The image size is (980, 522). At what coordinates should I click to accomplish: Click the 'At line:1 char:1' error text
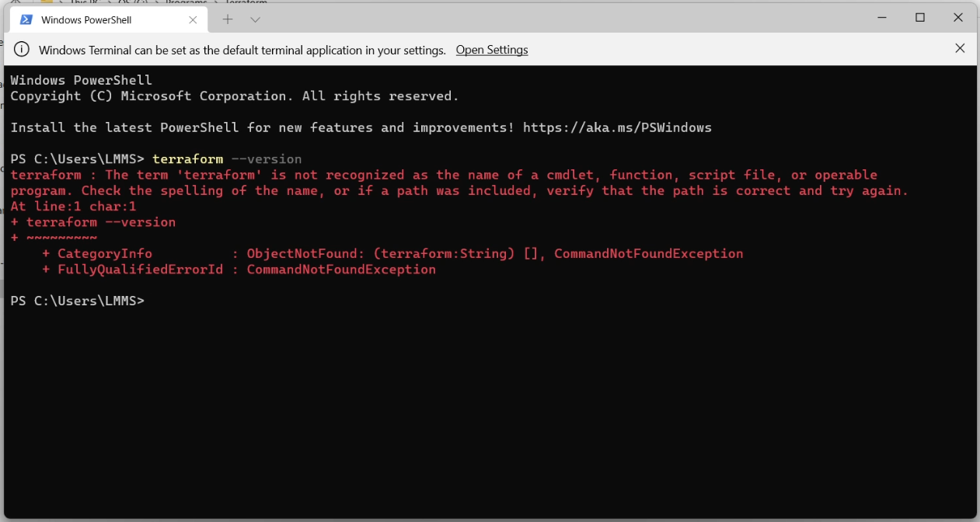[74, 207]
